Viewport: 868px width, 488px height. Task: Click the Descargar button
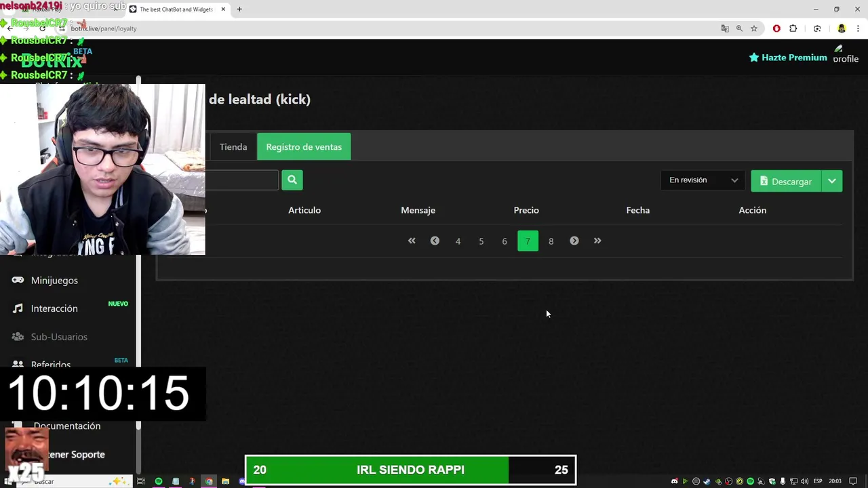click(786, 181)
